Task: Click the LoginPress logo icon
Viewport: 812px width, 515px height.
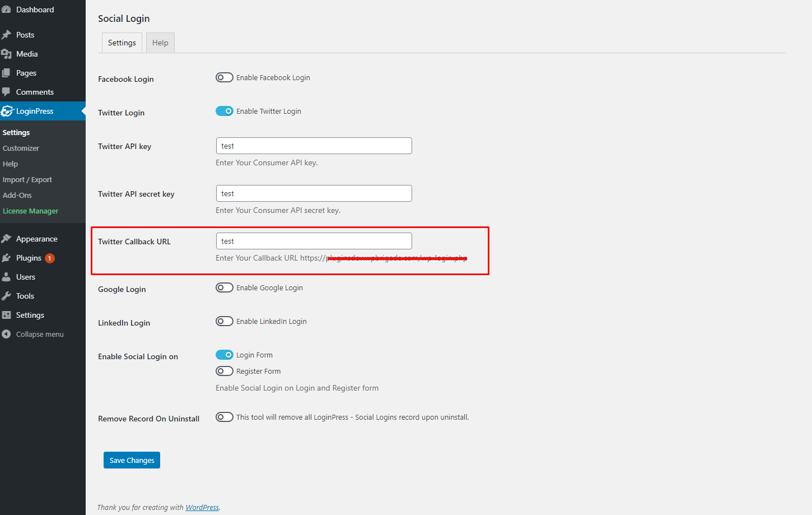Action: 7,111
